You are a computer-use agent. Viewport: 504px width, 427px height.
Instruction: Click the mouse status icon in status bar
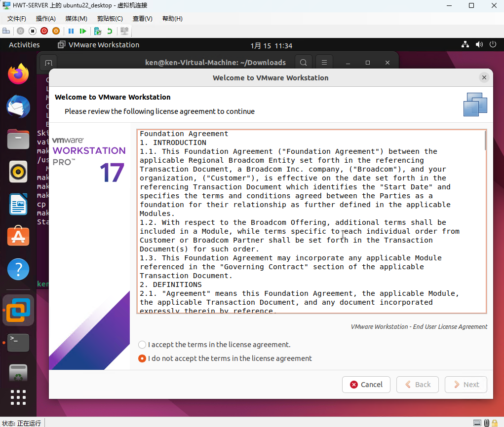(x=487, y=423)
